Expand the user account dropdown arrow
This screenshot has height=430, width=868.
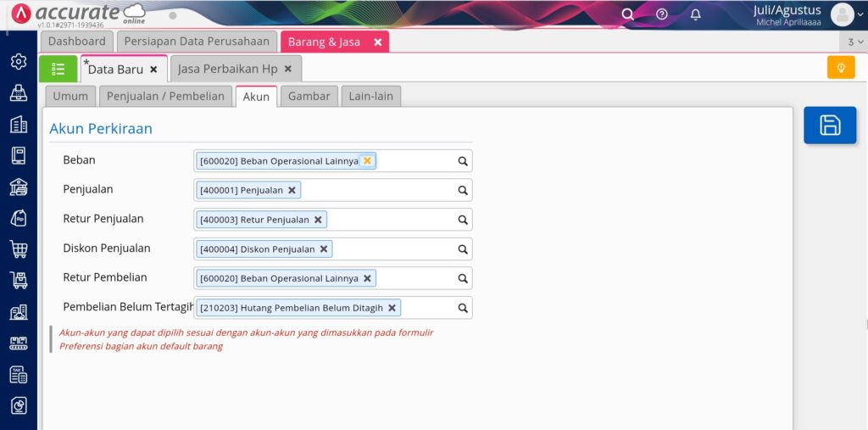point(860,15)
